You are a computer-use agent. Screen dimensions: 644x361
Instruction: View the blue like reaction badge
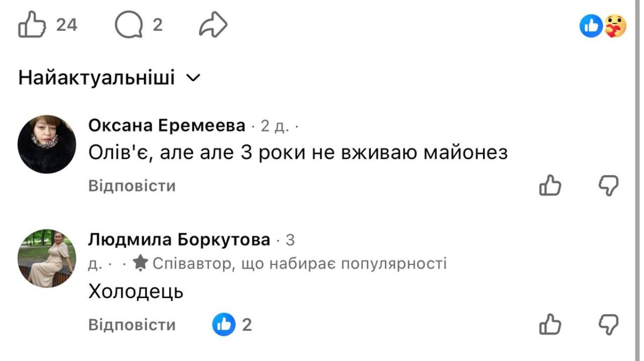(x=591, y=26)
